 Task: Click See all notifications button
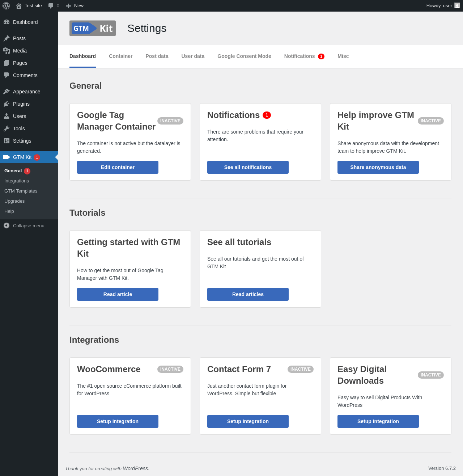(x=248, y=167)
